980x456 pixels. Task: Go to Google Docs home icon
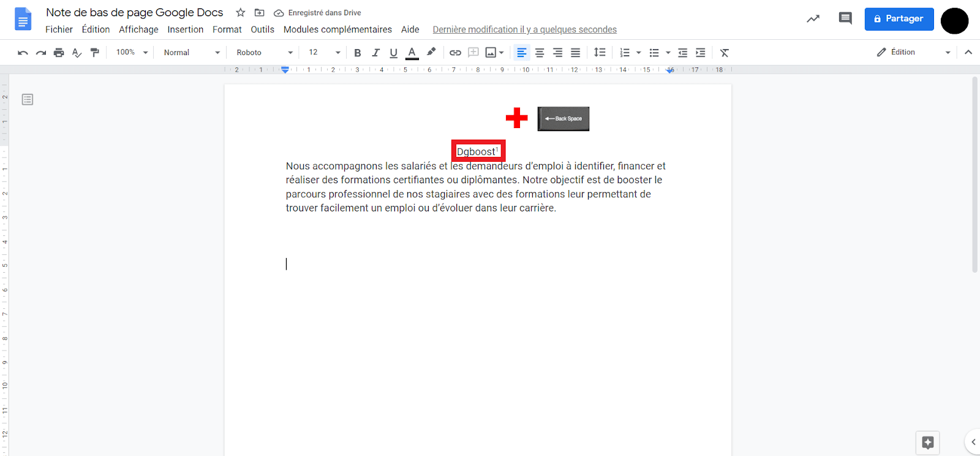pos(23,19)
